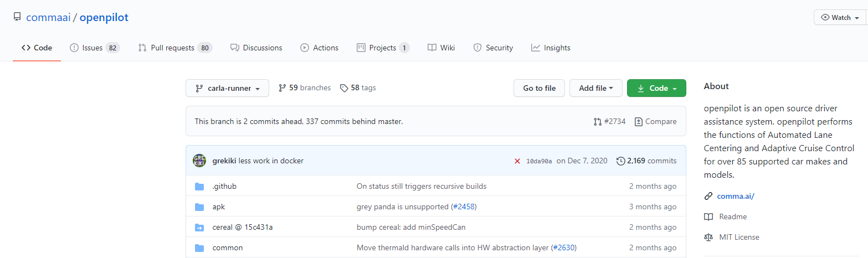Open the green Code download dropdown
Screen dimensions: 868x258
656,88
